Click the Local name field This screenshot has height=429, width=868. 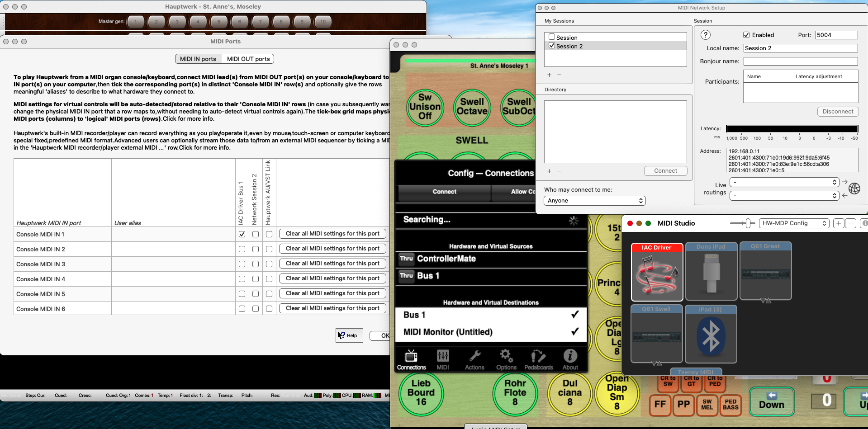[801, 48]
